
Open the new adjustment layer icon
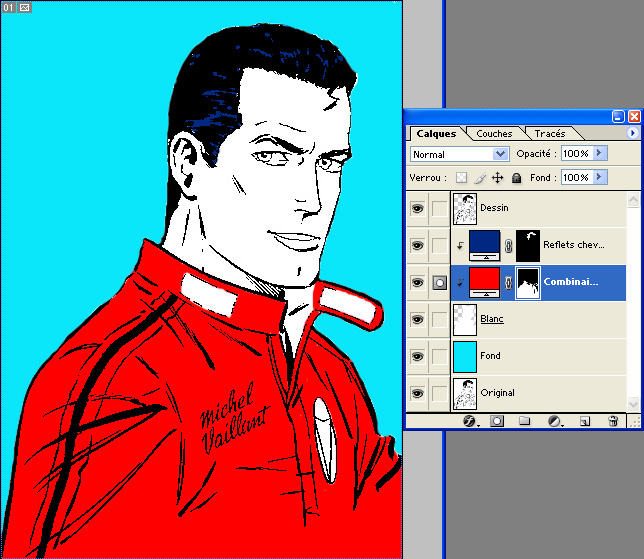554,422
